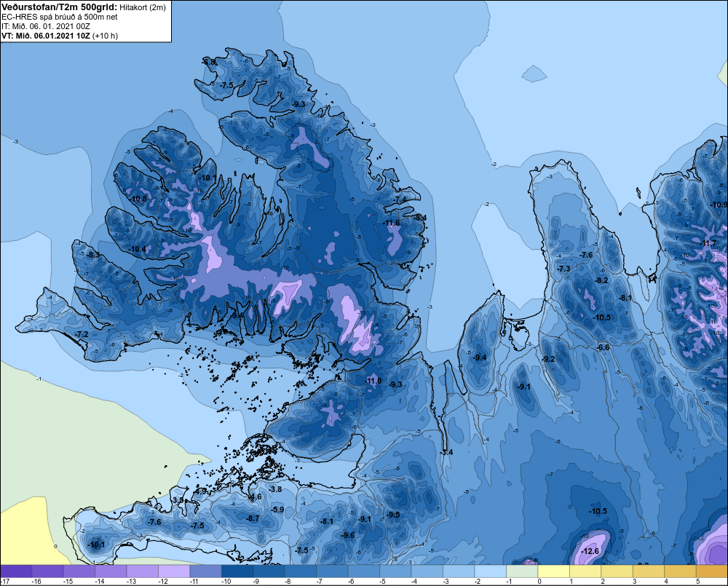728x586 pixels.
Task: Click the '-6.6' temperature label
Action: pos(603,347)
